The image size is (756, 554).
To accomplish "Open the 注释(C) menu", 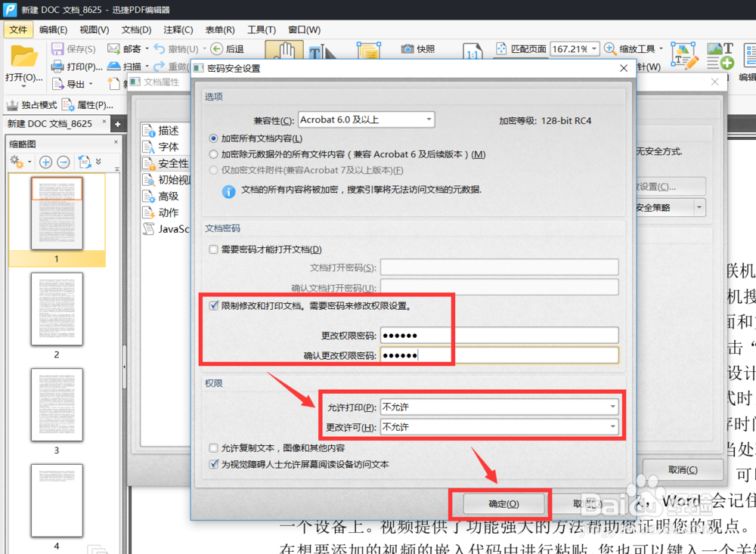I will [x=178, y=30].
